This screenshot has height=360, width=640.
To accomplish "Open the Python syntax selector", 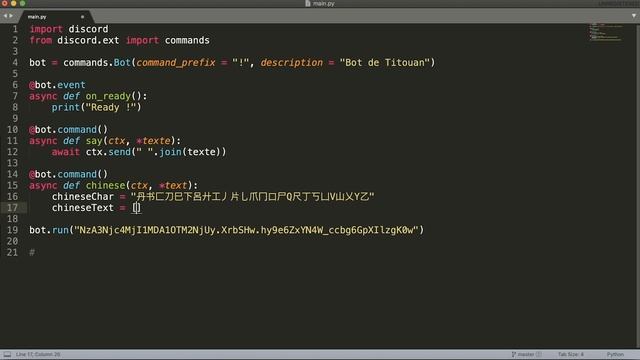I will pos(615,354).
